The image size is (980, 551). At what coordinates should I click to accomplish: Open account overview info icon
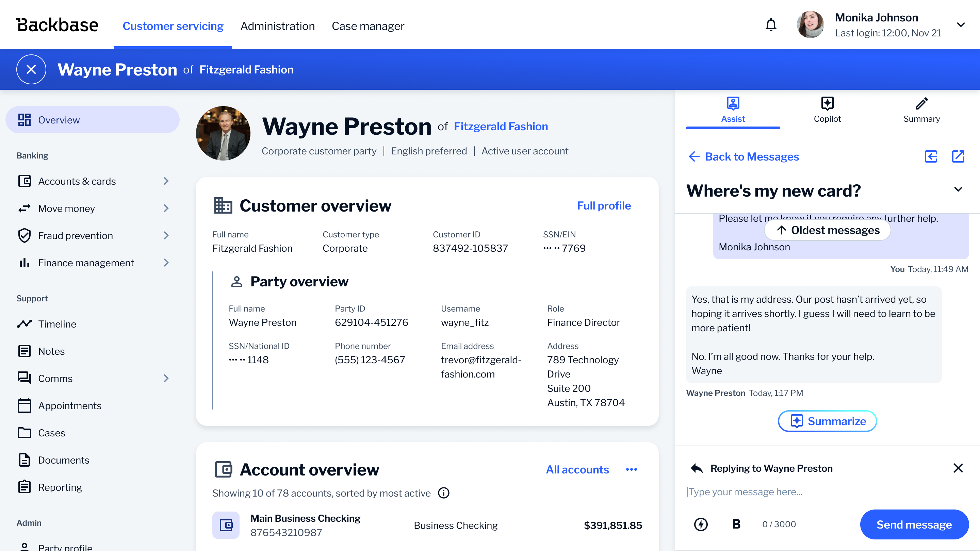pyautogui.click(x=444, y=493)
